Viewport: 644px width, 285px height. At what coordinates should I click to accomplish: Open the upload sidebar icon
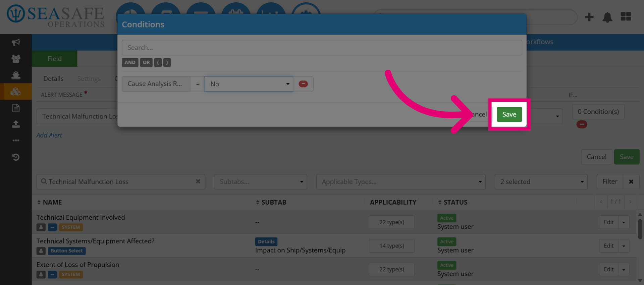coord(16,124)
